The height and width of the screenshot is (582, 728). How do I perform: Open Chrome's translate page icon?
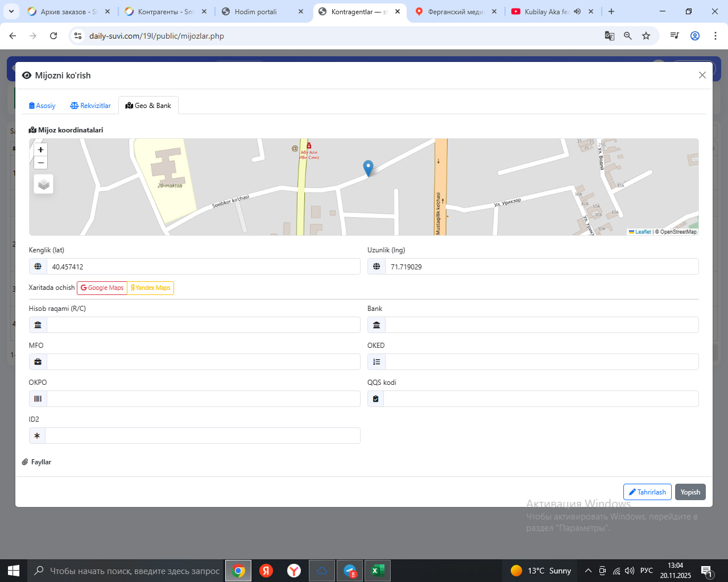coord(609,36)
